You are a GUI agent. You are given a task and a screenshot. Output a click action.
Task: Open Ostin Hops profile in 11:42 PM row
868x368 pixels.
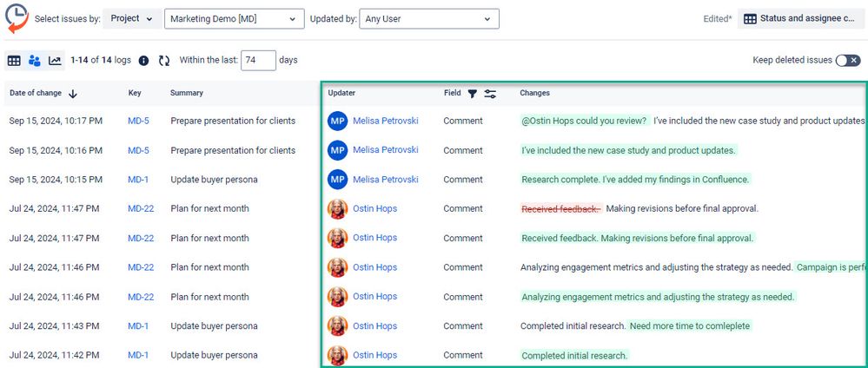pyautogui.click(x=374, y=355)
